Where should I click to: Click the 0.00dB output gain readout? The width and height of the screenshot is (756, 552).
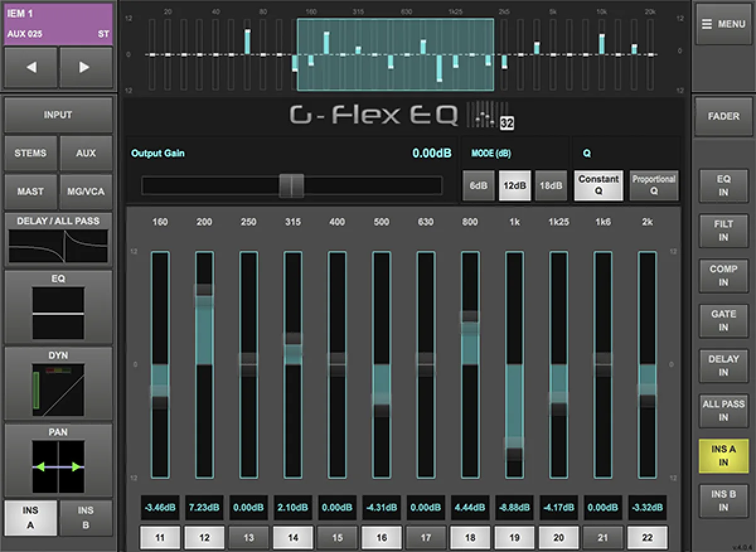[432, 153]
